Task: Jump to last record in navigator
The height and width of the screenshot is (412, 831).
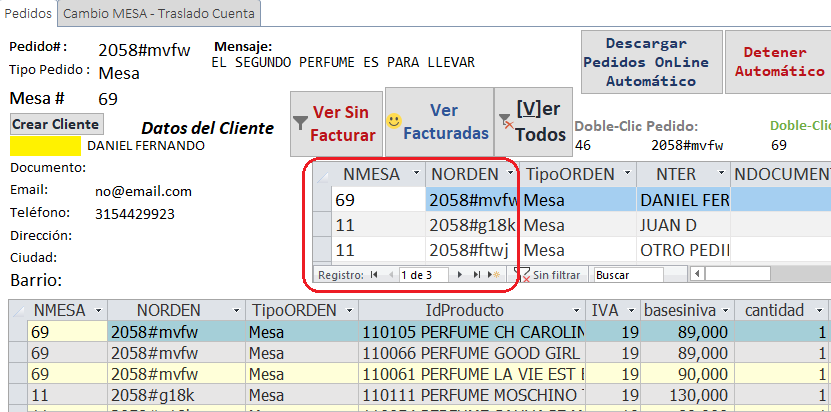Action: 477,274
